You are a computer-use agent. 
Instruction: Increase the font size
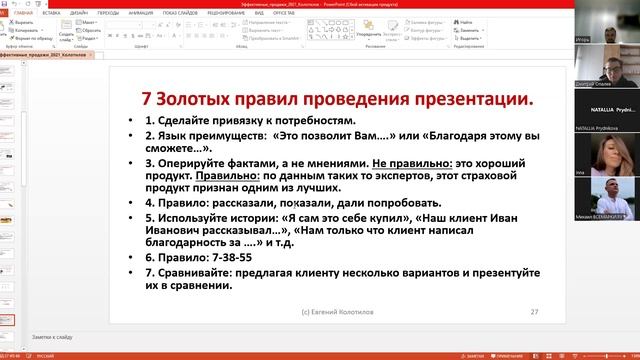160,25
